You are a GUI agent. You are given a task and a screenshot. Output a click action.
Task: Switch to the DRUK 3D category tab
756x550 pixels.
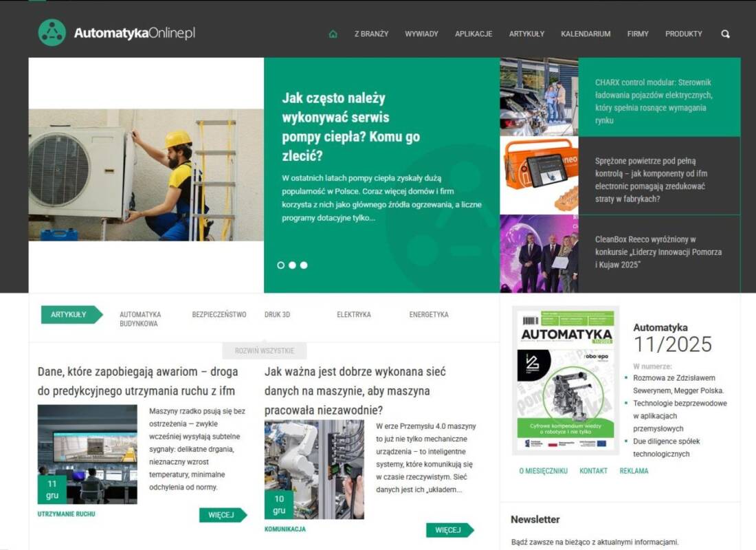coord(277,315)
